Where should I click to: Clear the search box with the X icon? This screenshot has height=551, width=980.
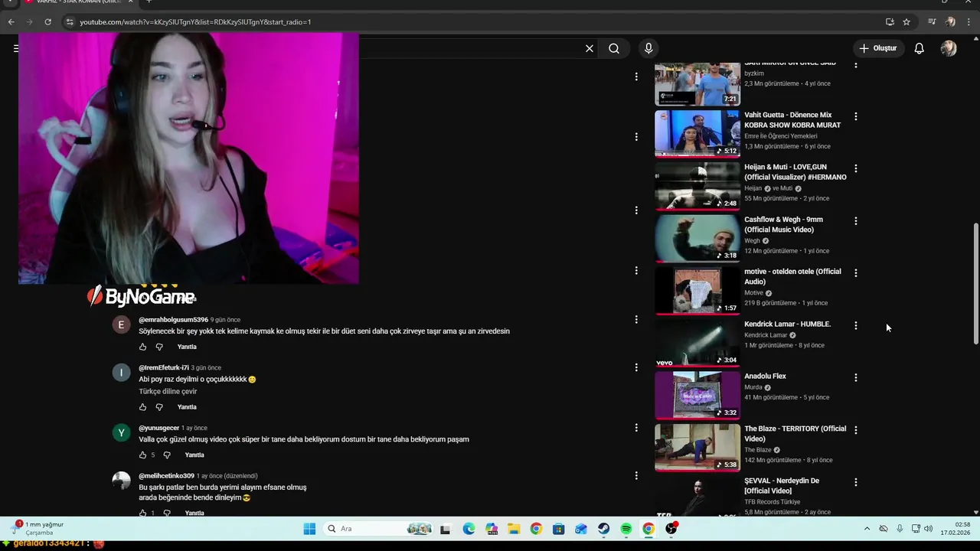(x=590, y=48)
